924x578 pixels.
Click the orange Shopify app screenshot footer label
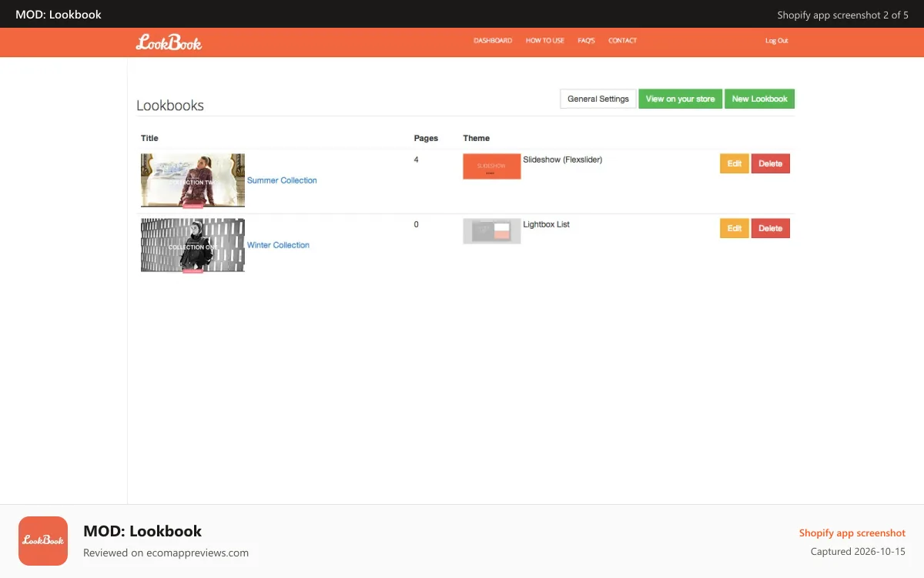point(852,533)
